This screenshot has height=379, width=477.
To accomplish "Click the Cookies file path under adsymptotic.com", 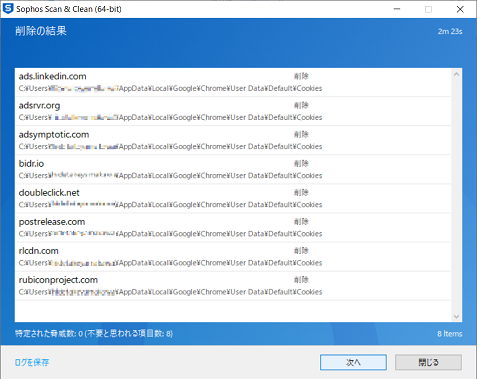I will click(170, 146).
